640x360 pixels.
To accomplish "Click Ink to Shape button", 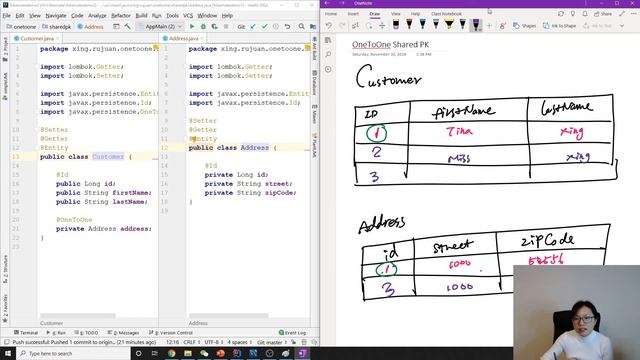I will coord(559,26).
